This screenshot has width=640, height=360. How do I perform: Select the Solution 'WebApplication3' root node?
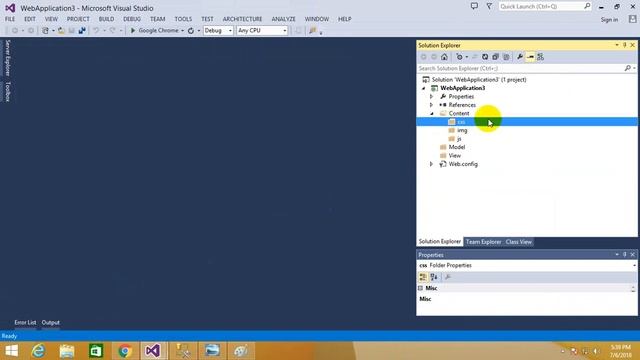coord(479,80)
